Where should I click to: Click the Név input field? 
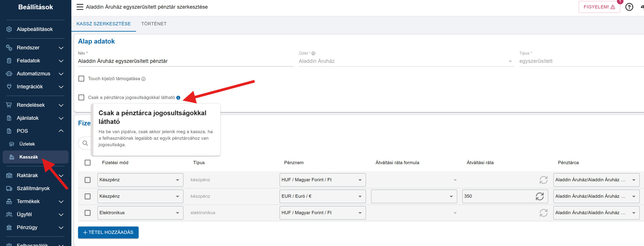pyautogui.click(x=186, y=61)
